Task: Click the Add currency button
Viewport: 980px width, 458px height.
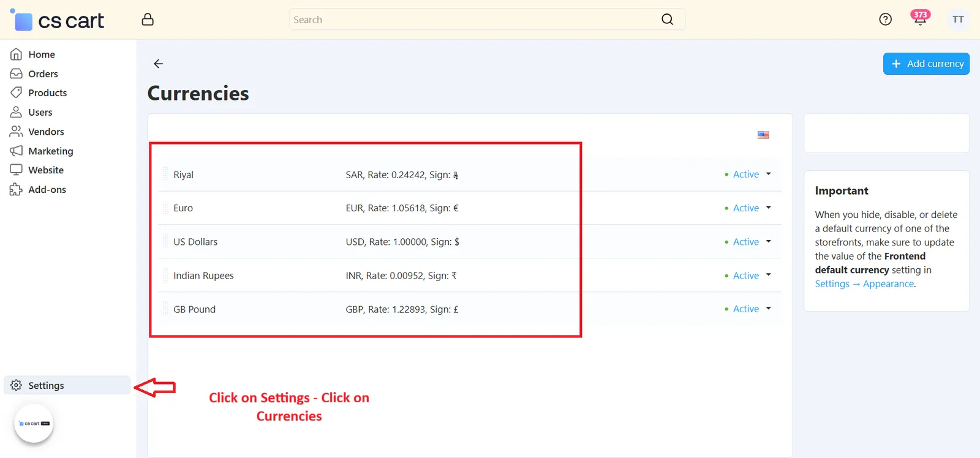Action: click(x=926, y=64)
